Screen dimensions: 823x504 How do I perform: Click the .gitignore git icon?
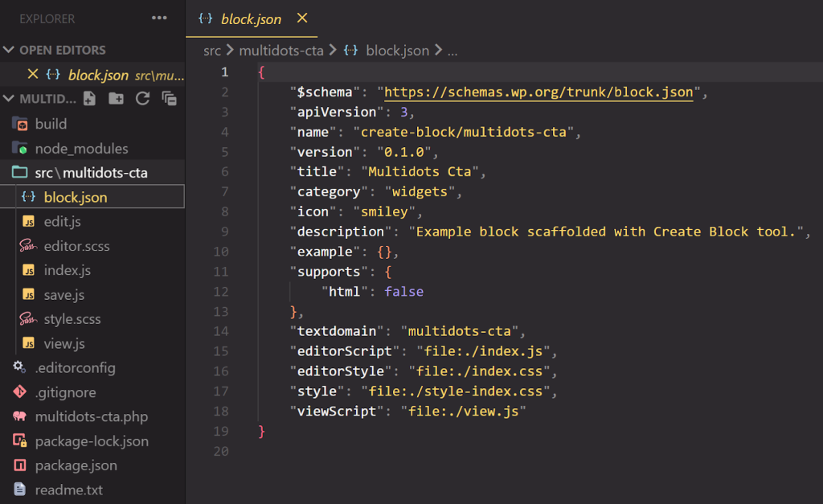(x=20, y=392)
